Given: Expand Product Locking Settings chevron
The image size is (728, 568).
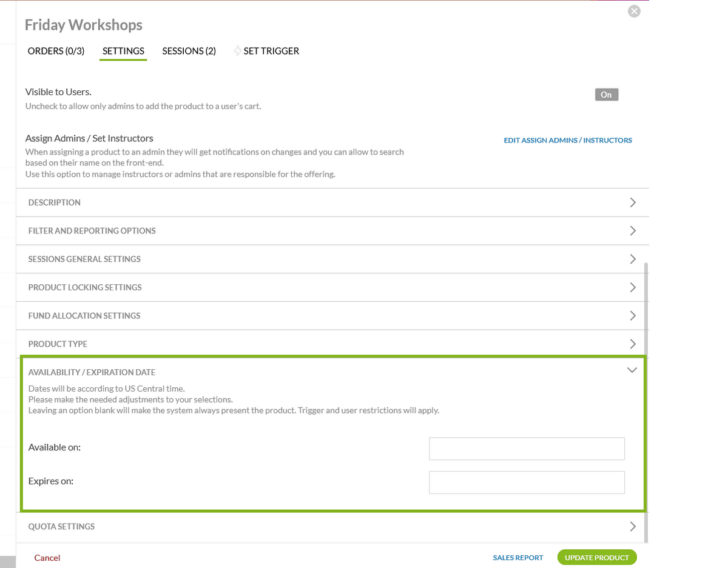Looking at the screenshot, I should [632, 287].
